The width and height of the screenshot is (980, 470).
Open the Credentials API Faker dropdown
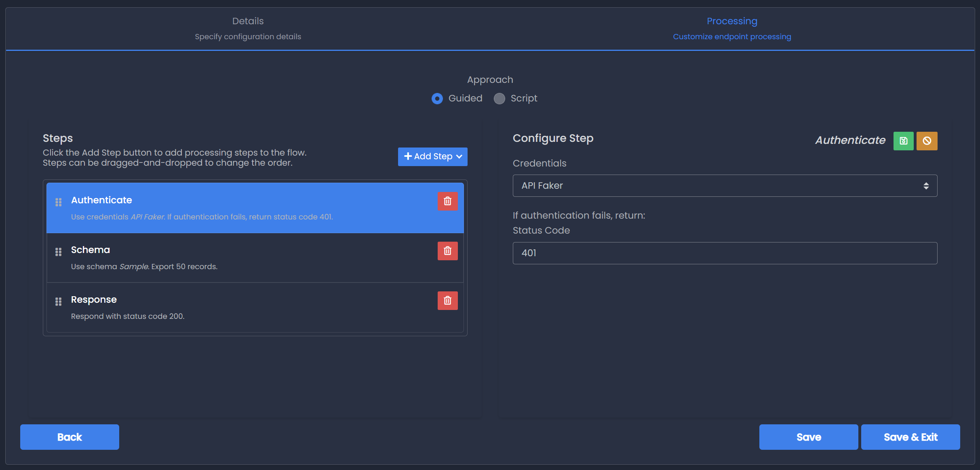[725, 186]
